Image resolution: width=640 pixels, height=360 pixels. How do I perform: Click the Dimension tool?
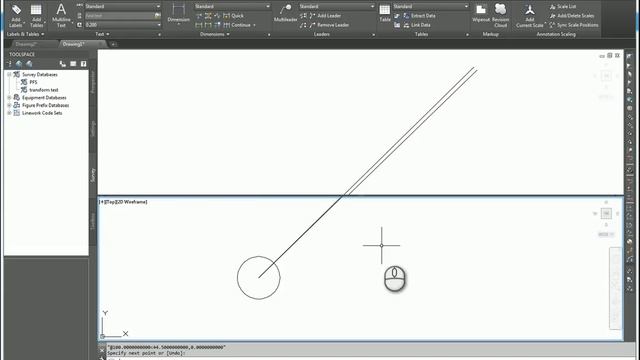pyautogui.click(x=178, y=13)
